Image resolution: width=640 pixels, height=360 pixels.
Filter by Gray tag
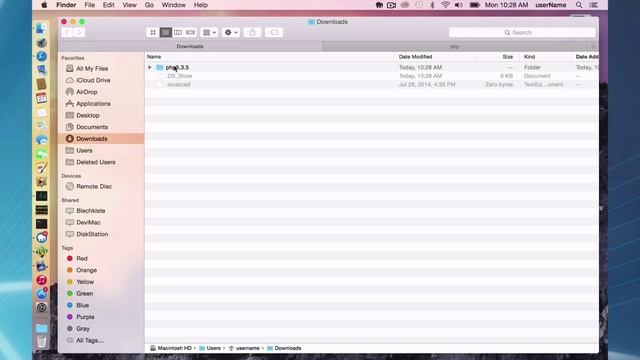(83, 329)
